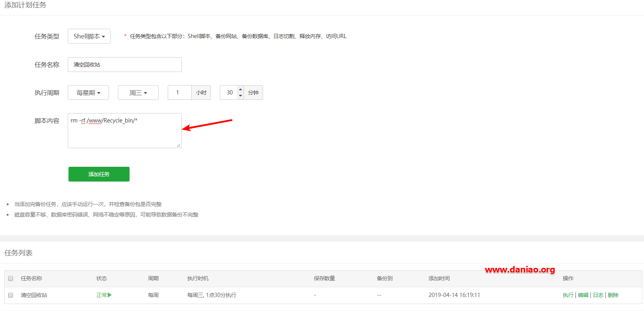Open the 周三 weekday dropdown
Screen dimensions: 644x311
138,93
